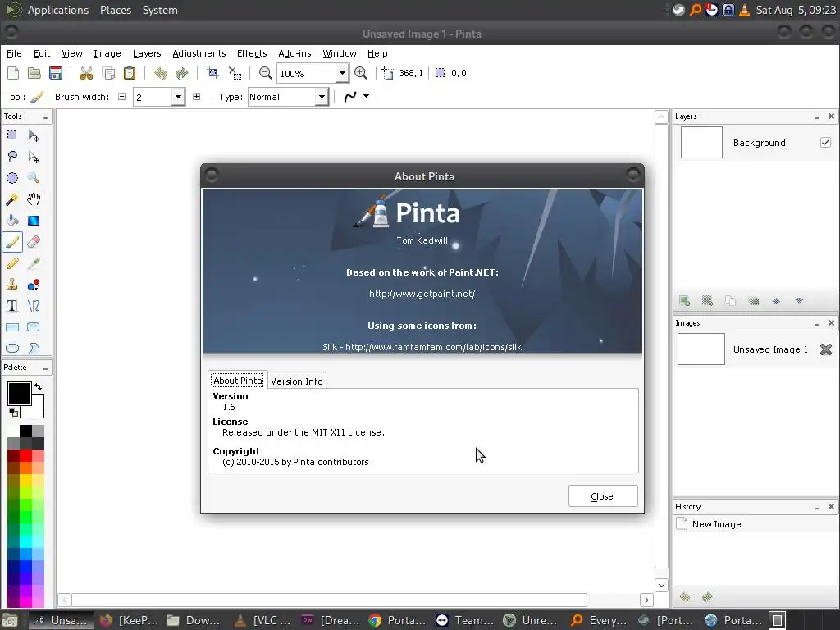Swap primary and secondary colors arrow
Screen dimensions: 840x630
pos(38,386)
